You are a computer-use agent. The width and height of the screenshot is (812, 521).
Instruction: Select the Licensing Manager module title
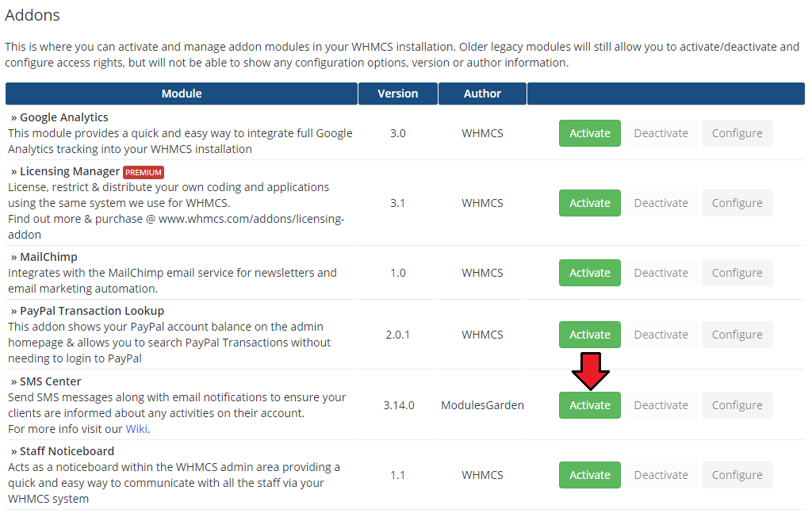pos(70,171)
